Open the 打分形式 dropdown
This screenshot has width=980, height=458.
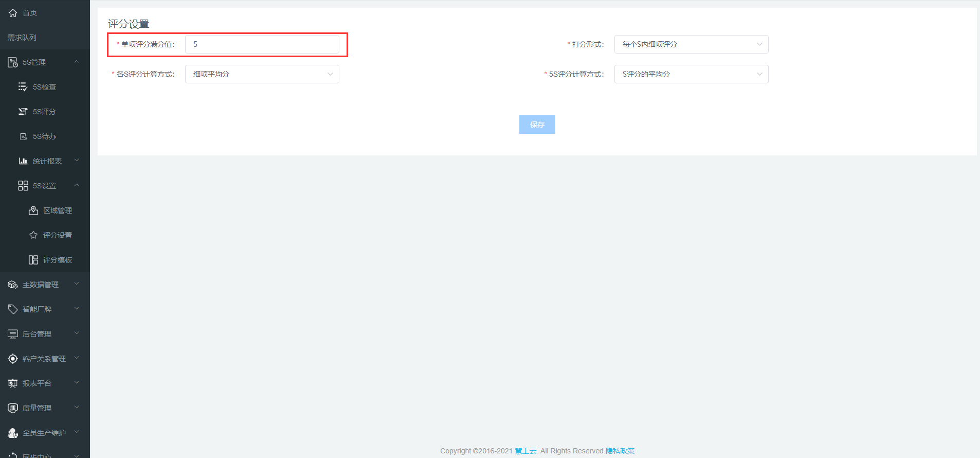click(x=691, y=44)
